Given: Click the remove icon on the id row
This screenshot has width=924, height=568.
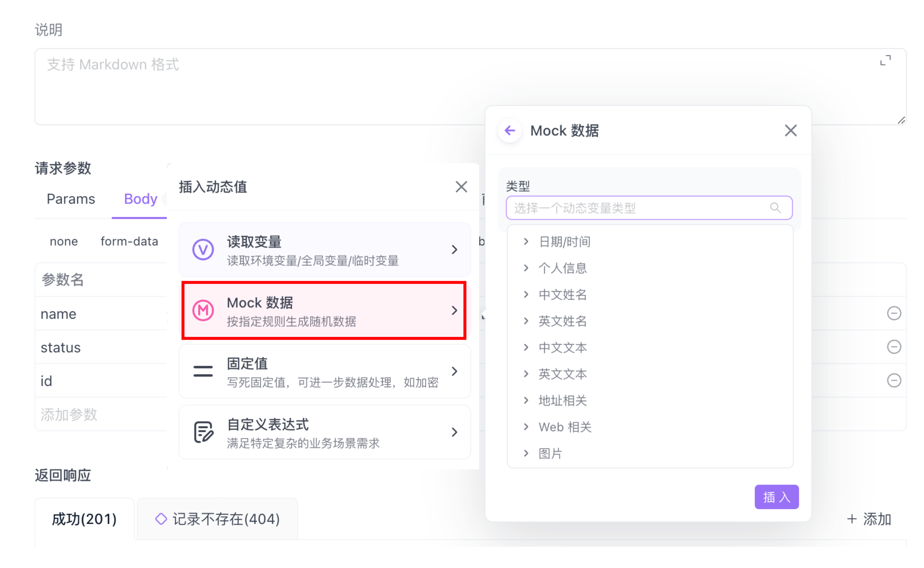Looking at the screenshot, I should pos(894,380).
